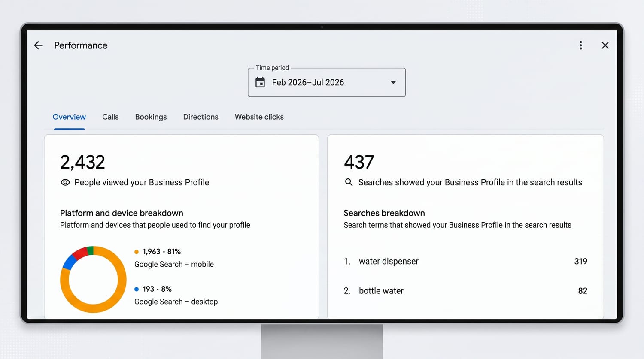Click the "bottle water" search term

point(381,291)
